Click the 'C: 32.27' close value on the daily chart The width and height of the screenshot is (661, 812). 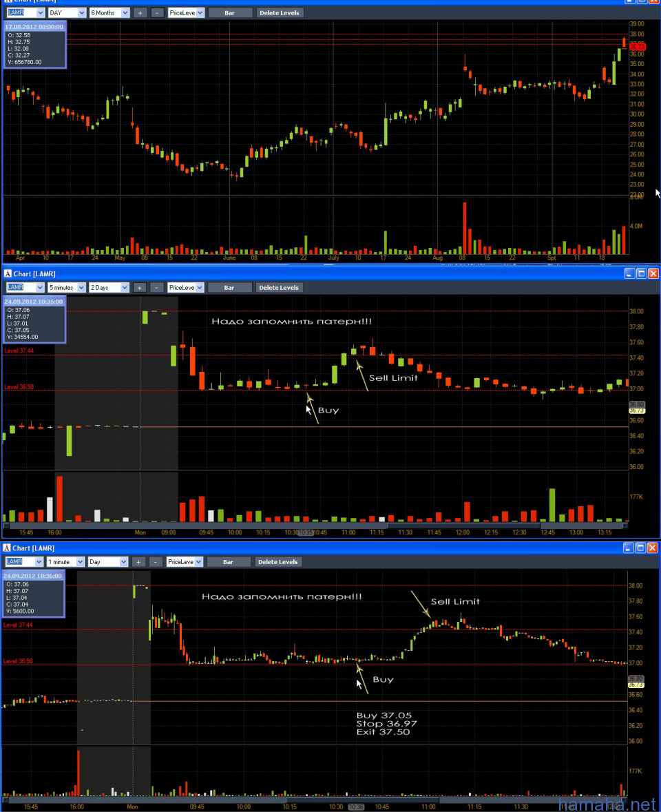(x=19, y=55)
